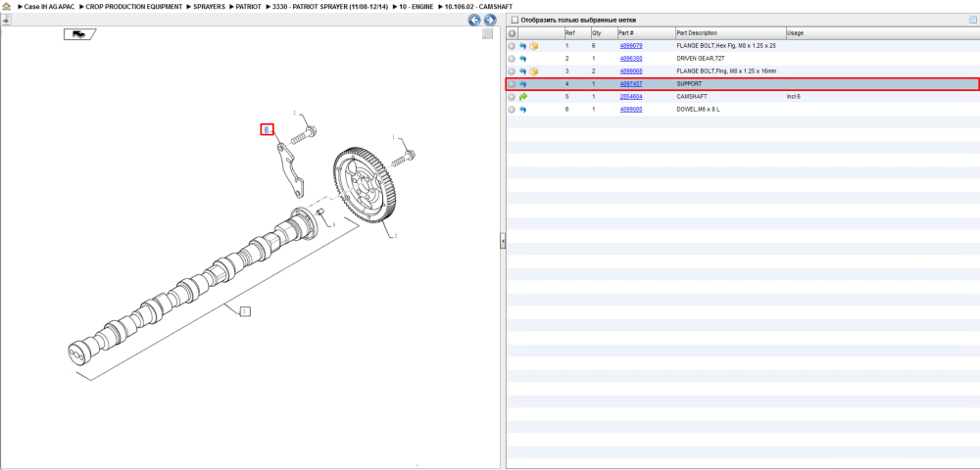Navigate to the previous diagram with back arrow
Screen dimensions: 980x470
(x=474, y=21)
